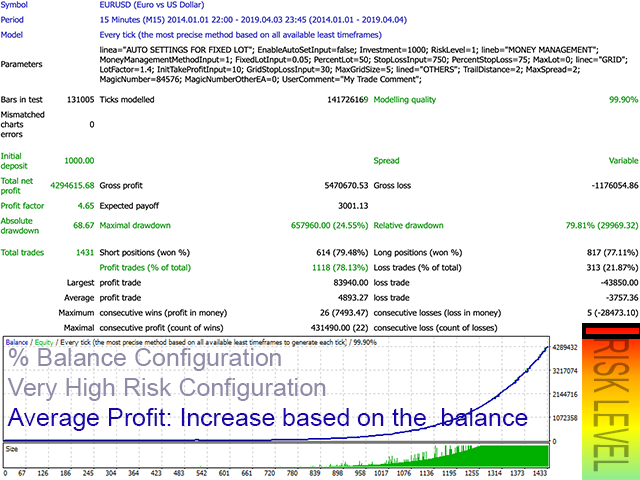Click consecutive losses value 5 (-28473.10)
The height and width of the screenshot is (480, 640).
pyautogui.click(x=613, y=313)
